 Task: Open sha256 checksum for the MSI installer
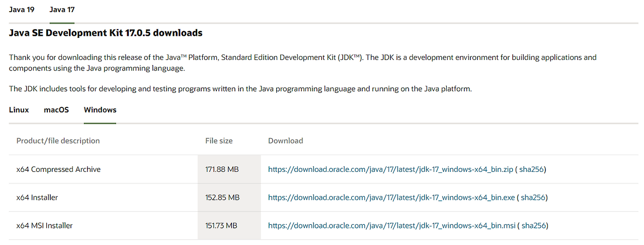point(534,226)
